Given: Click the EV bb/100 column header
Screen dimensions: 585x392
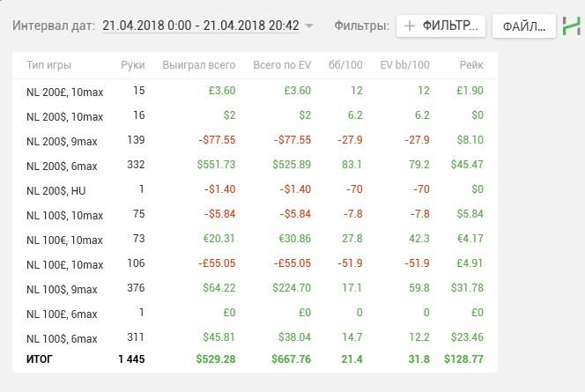Looking at the screenshot, I should [x=404, y=66].
